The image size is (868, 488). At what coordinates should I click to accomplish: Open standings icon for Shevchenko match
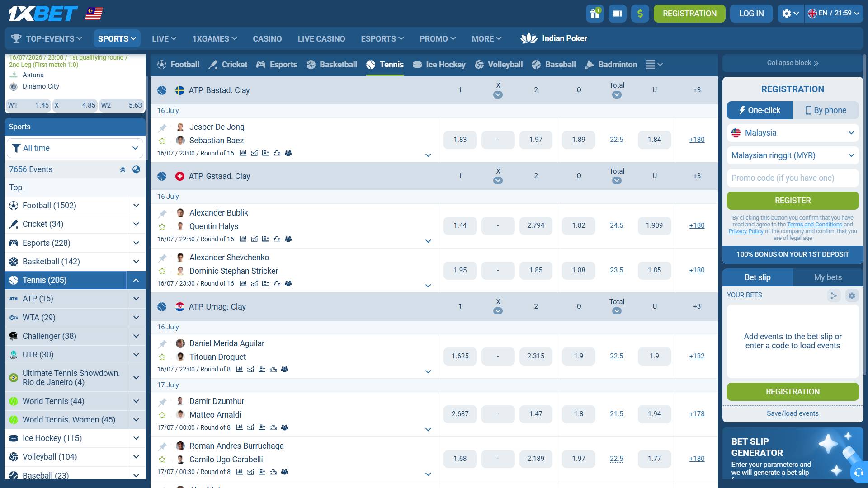[x=265, y=284]
